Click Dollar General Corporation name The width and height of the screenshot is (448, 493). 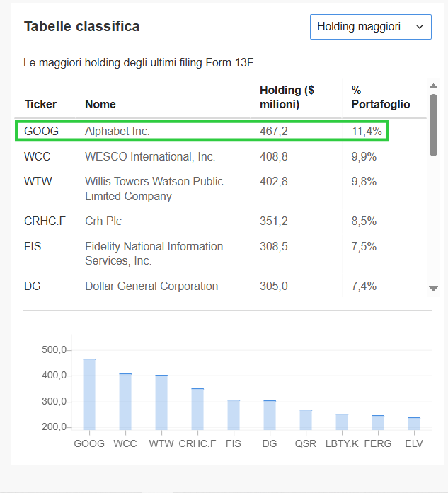tap(151, 286)
